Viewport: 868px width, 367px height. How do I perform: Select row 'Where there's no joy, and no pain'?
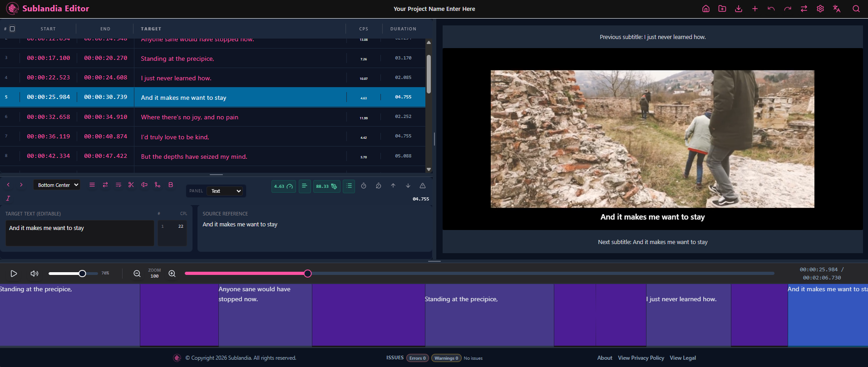(212, 117)
